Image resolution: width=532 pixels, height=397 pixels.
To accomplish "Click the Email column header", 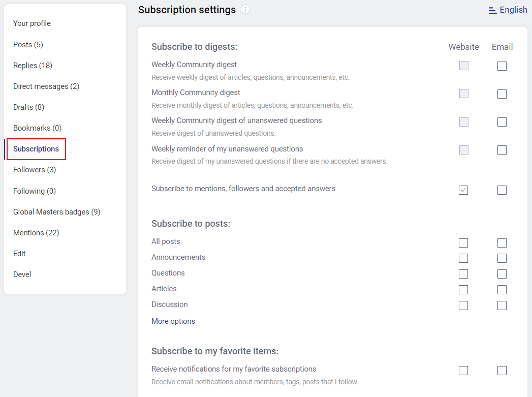I will pos(502,47).
